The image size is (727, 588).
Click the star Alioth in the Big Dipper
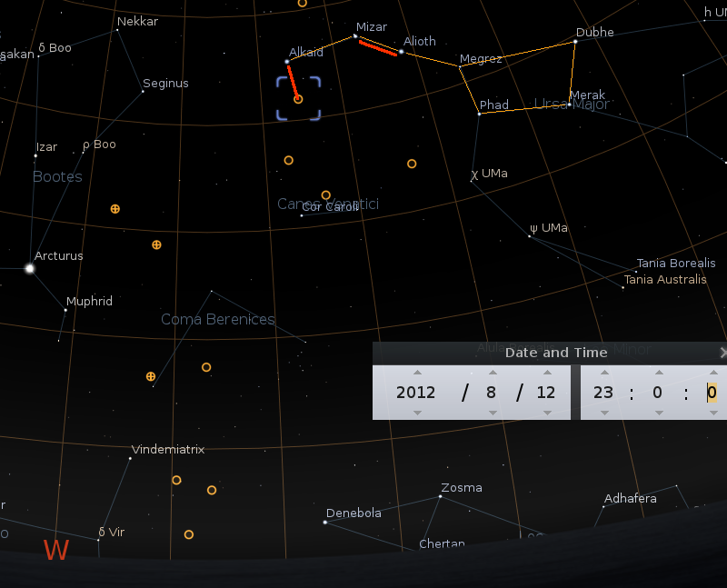click(x=401, y=52)
